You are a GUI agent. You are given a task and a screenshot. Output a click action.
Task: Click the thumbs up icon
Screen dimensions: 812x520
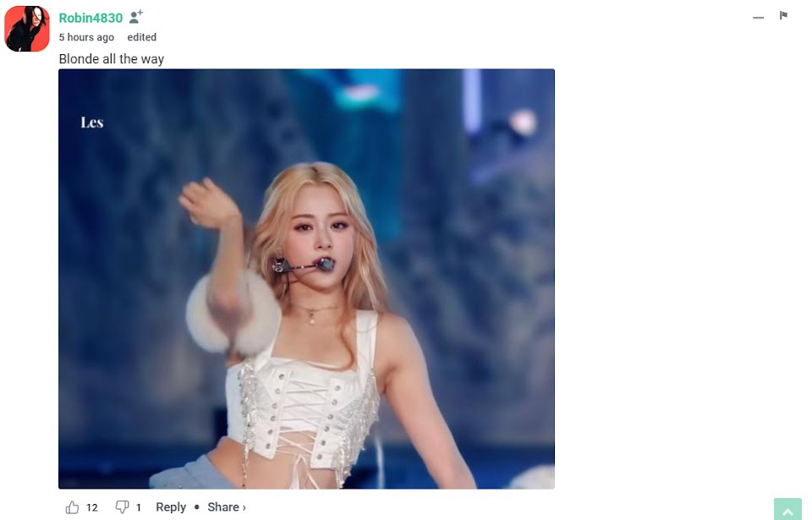pos(72,507)
